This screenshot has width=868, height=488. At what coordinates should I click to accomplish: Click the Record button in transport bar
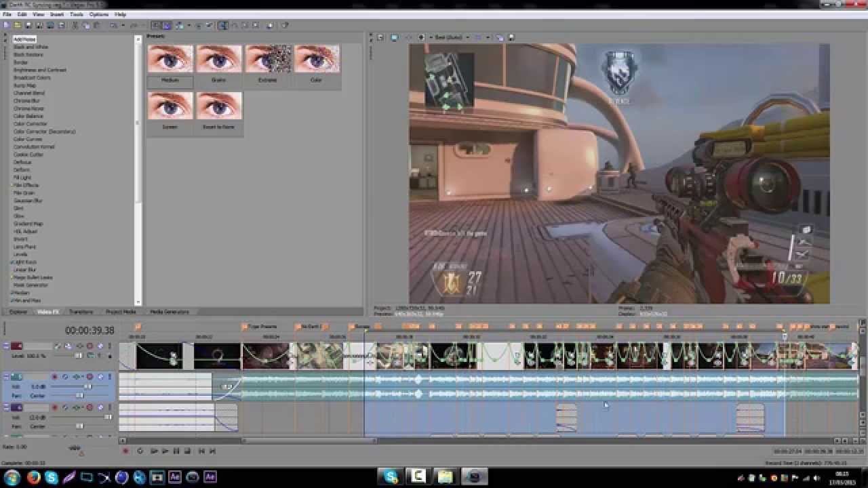pyautogui.click(x=125, y=451)
